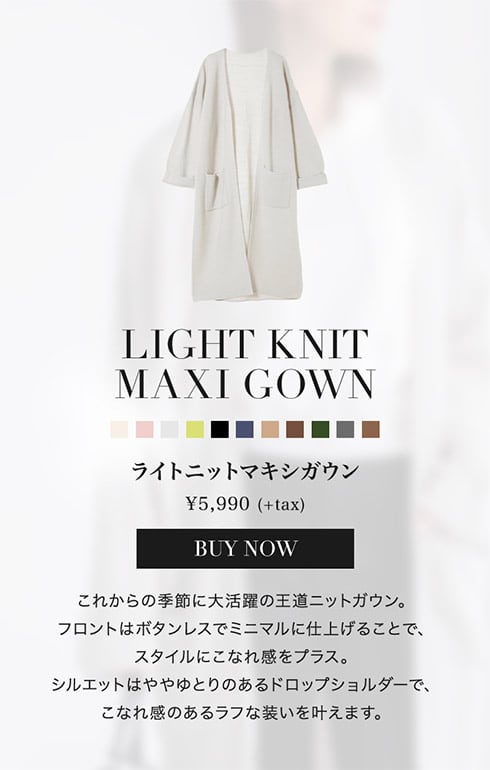Select the dark green color swatch

click(320, 430)
